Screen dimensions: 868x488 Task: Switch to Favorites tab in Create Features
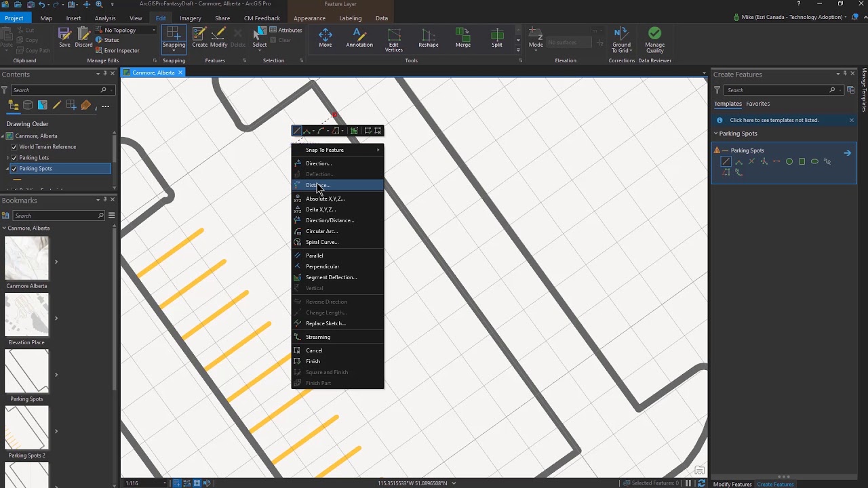pos(757,104)
